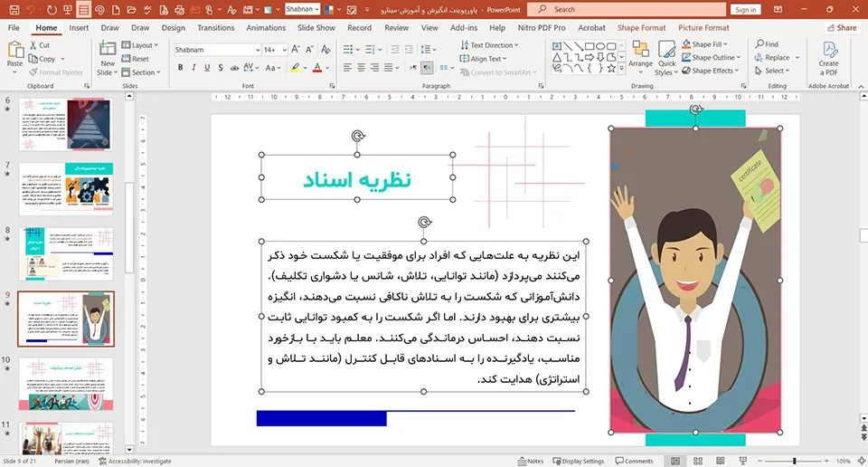Viewport: 868px width, 467px height.
Task: Toggle text Shadow formatting
Action: (221, 68)
